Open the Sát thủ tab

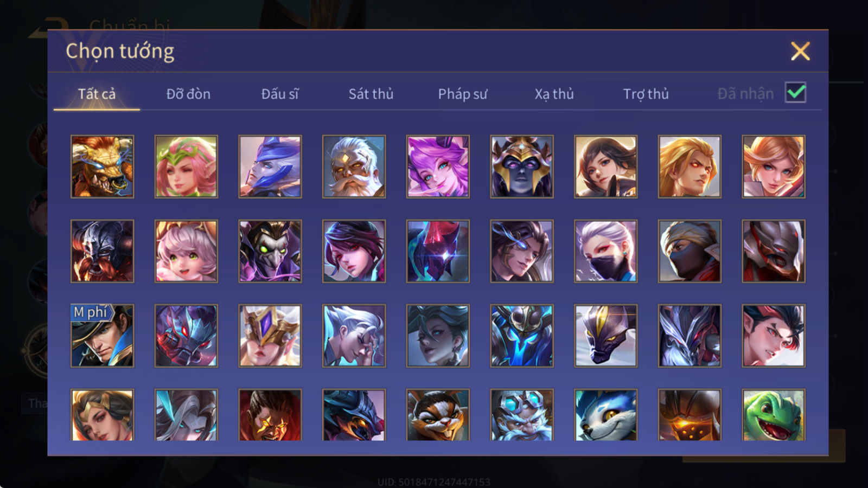point(371,94)
